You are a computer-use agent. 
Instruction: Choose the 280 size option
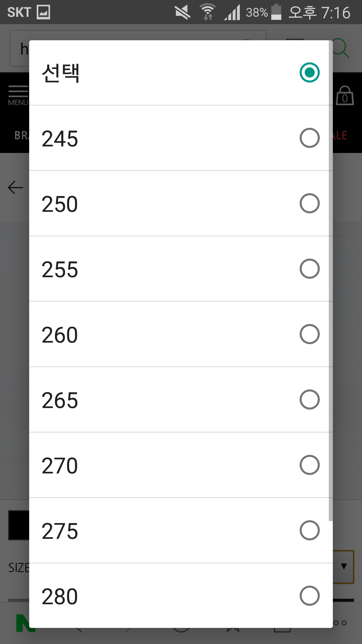(181, 596)
